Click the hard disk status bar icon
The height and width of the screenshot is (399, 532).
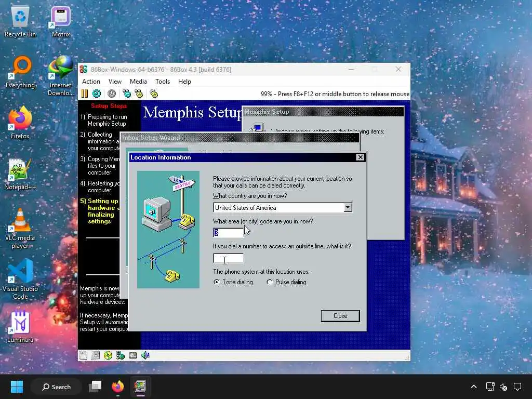pos(133,355)
